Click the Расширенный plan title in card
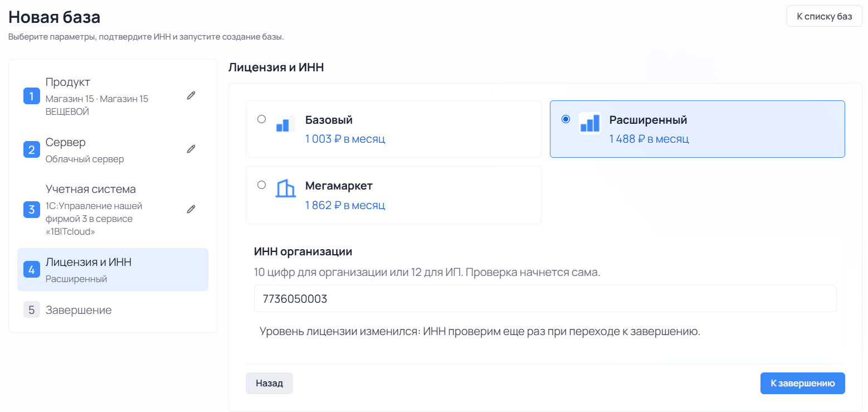 [648, 120]
